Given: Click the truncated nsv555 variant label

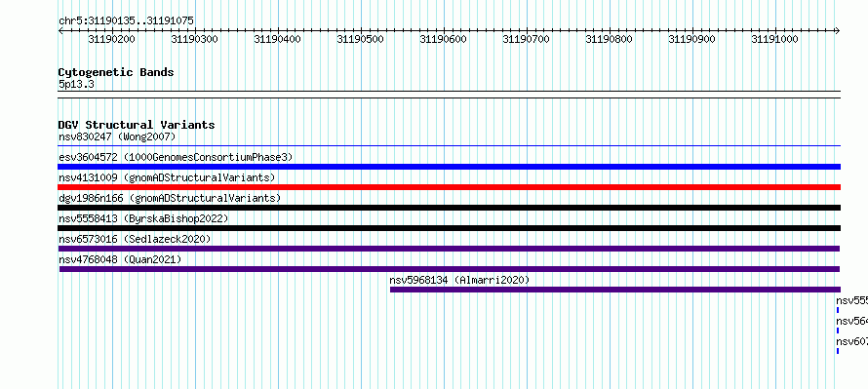Looking at the screenshot, I should [852, 300].
